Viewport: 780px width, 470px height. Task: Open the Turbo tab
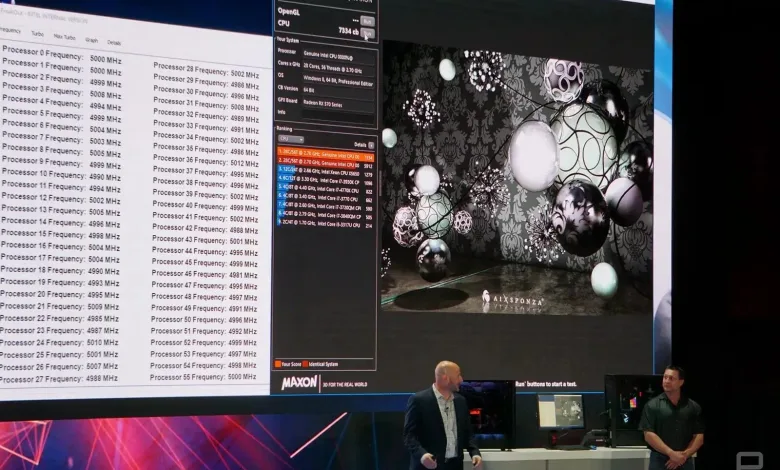37,34
